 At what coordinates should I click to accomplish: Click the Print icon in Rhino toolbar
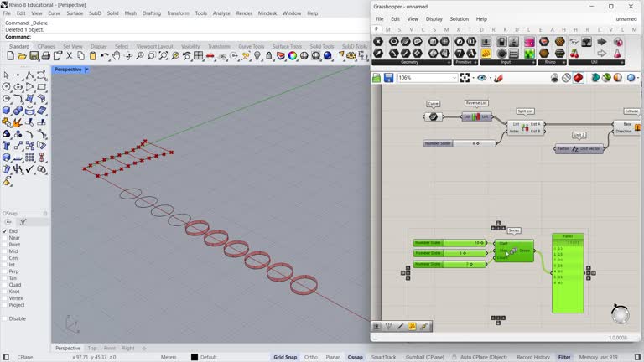tap(45, 56)
